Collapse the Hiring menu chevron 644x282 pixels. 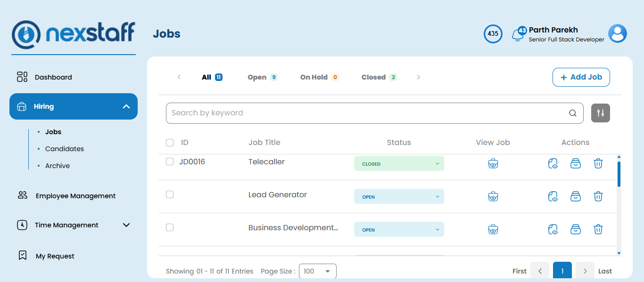[x=126, y=106]
